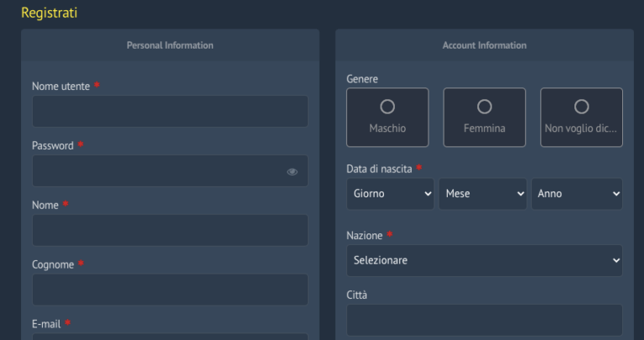Open the Anno birth year dropdown
The image size is (644, 340).
[x=577, y=194]
